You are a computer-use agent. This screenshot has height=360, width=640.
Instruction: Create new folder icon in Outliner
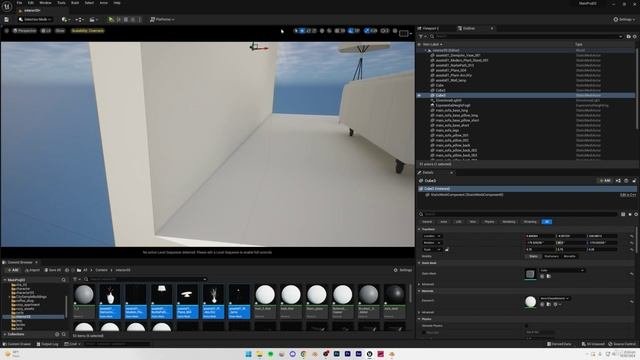[629, 36]
